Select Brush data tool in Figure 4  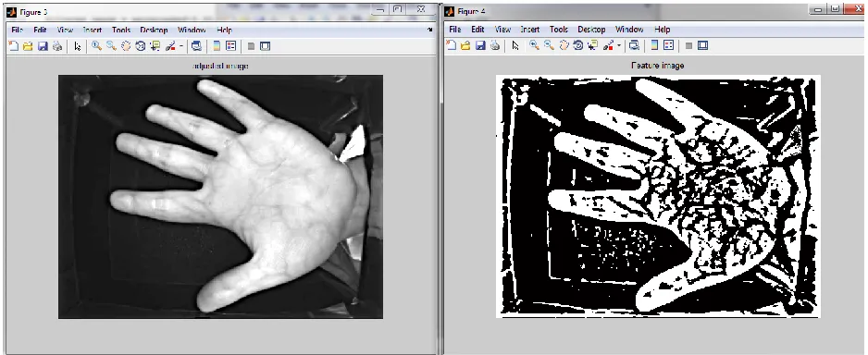pos(608,44)
